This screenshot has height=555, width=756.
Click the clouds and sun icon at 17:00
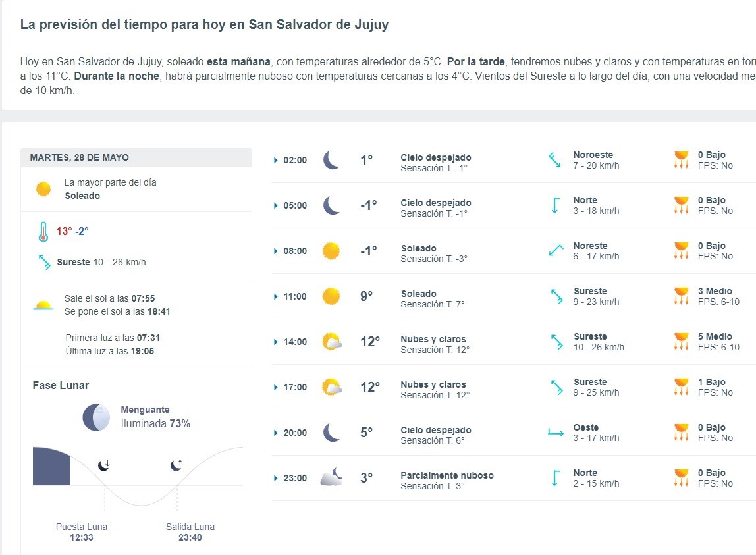(331, 386)
